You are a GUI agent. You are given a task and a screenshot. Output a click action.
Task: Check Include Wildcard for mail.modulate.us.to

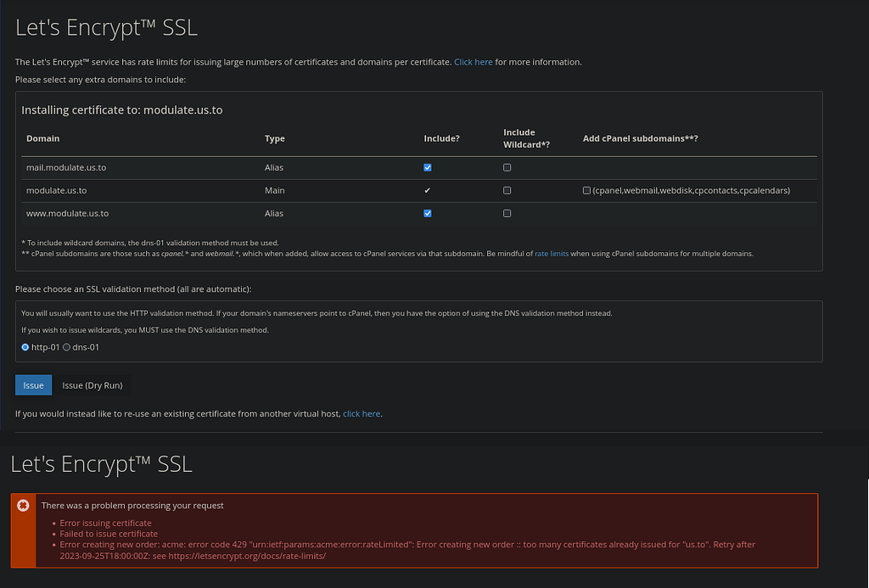click(x=507, y=167)
